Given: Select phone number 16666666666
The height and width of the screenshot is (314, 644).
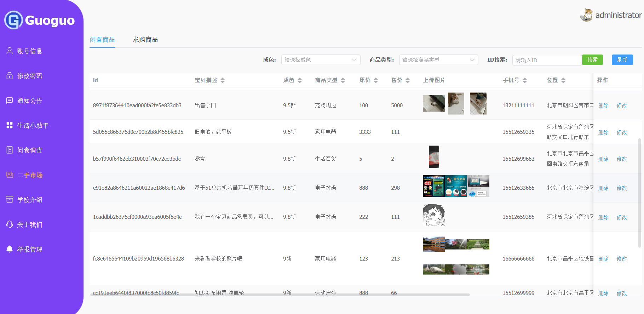Looking at the screenshot, I should coord(518,259).
